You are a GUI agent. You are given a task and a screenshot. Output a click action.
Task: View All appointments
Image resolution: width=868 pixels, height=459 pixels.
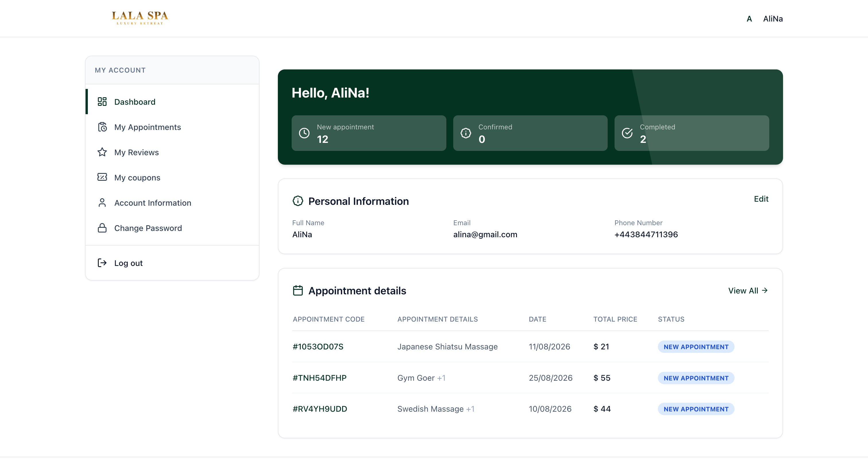(748, 291)
